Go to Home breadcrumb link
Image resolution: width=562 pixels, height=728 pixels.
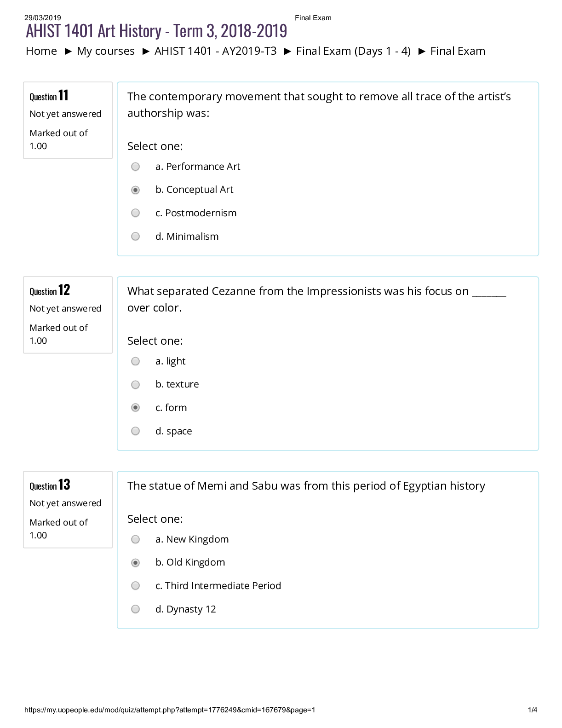click(41, 51)
